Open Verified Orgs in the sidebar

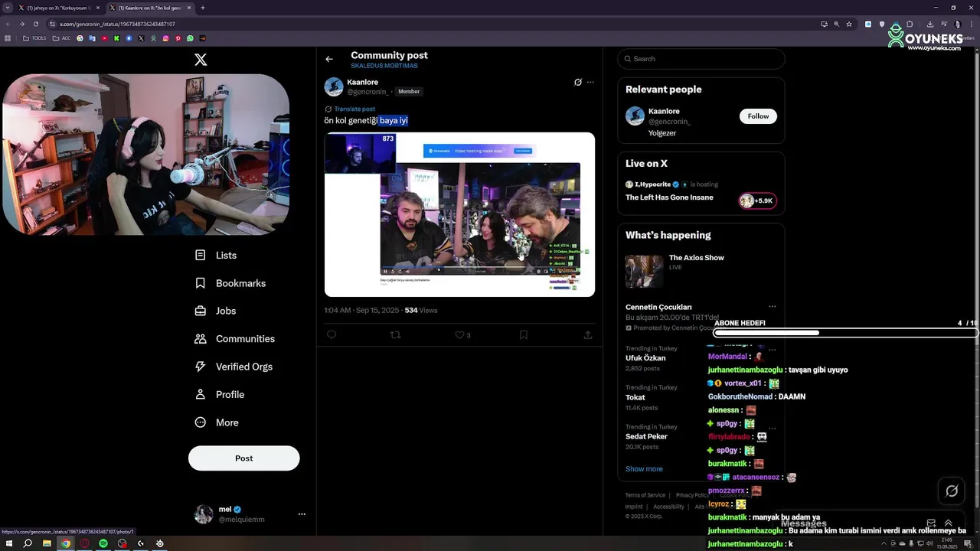tap(234, 367)
